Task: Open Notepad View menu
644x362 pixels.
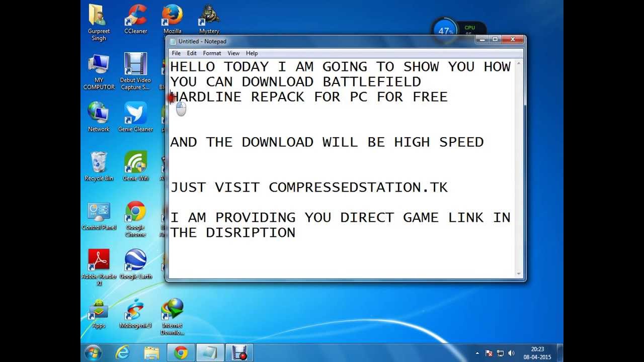Action: point(233,53)
